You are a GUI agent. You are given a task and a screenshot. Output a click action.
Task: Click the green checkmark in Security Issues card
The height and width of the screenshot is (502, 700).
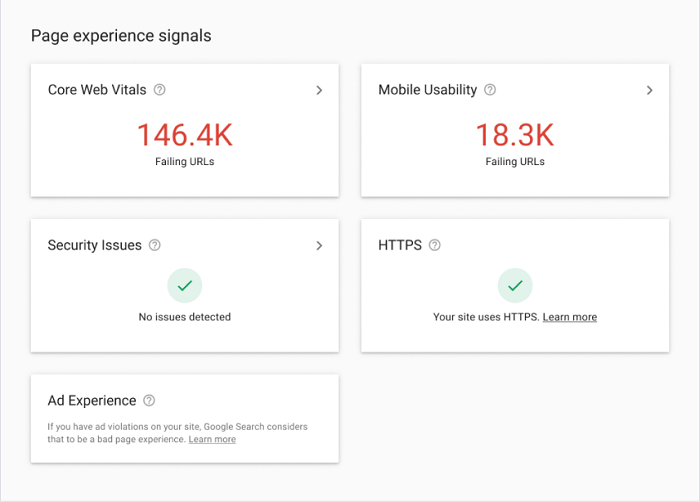tap(185, 286)
